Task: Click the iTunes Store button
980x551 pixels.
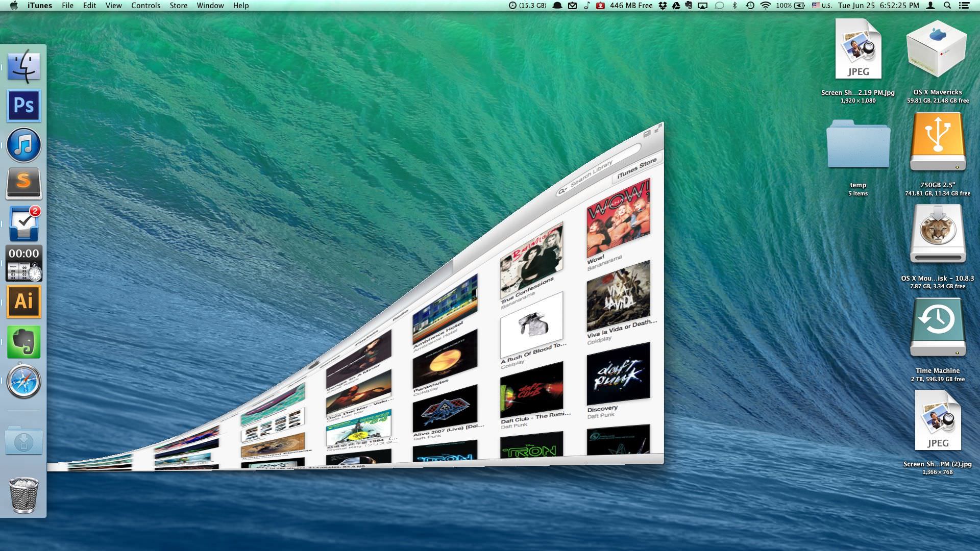Action: coord(636,169)
